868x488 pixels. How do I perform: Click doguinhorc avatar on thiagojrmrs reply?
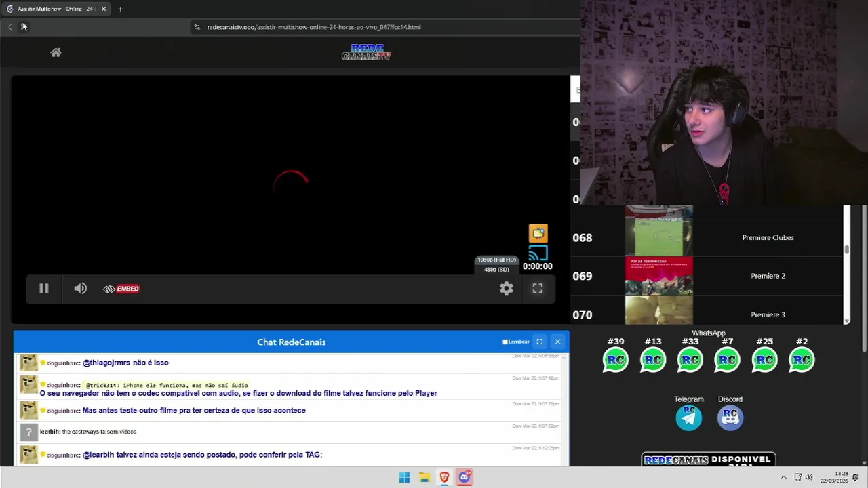point(28,363)
